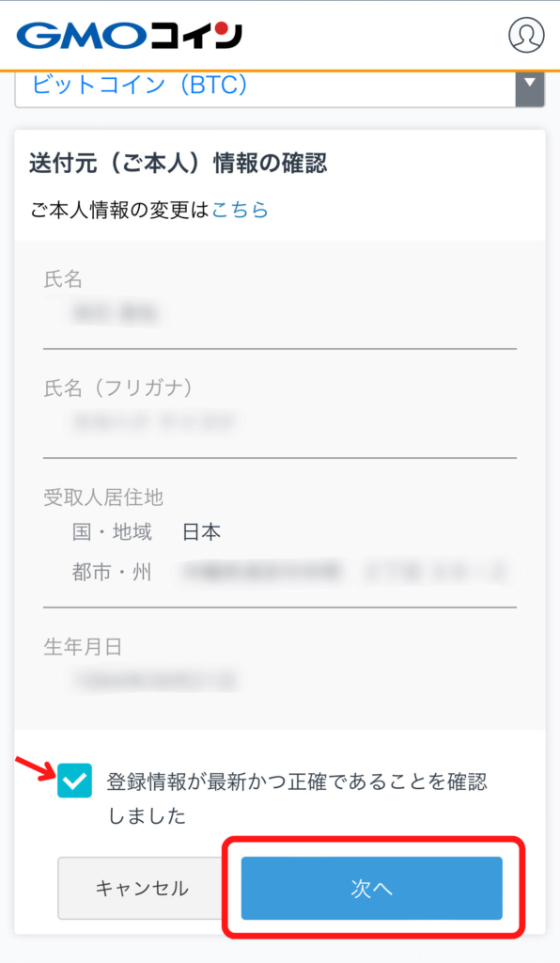Click the blurred 生年月日 date value

[x=155, y=681]
